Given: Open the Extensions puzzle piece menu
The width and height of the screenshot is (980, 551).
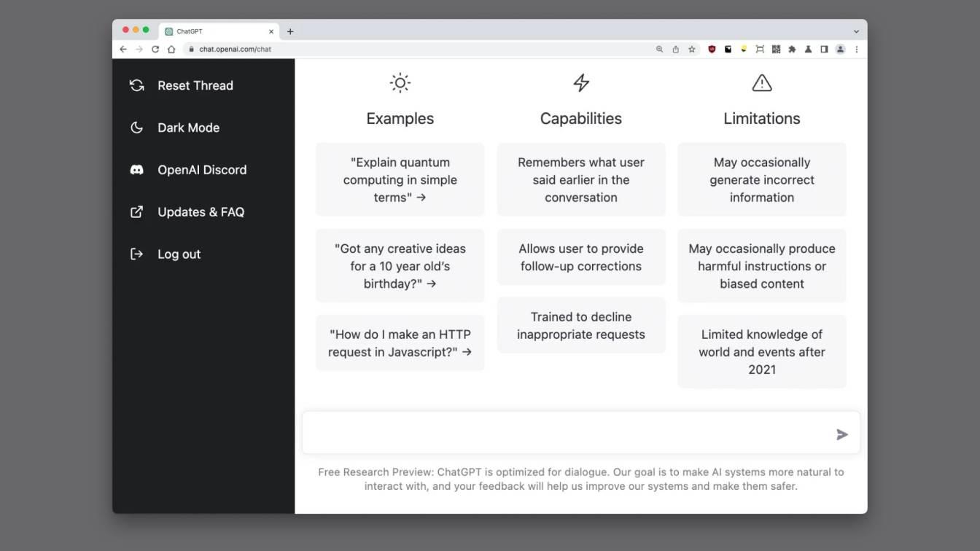Looking at the screenshot, I should [x=792, y=50].
